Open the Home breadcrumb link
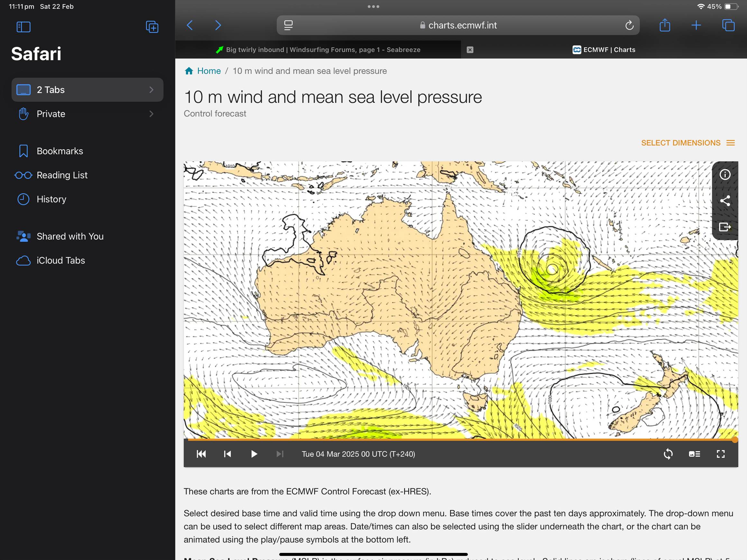 (x=208, y=71)
